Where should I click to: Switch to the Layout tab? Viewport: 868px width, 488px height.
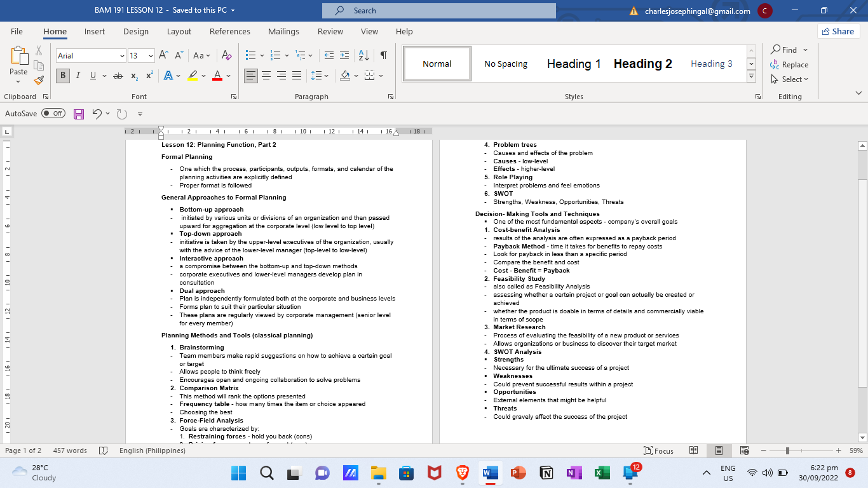(x=179, y=31)
